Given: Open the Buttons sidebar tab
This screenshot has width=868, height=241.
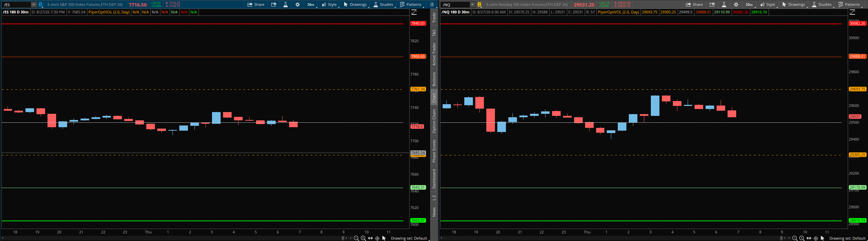Looking at the screenshot, I should pos(434,79).
